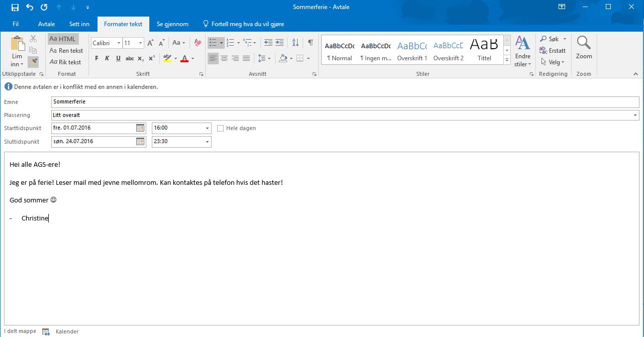This screenshot has width=644, height=337.
Task: Click 'Fortell meg hva du vil gjøre'
Action: click(243, 24)
